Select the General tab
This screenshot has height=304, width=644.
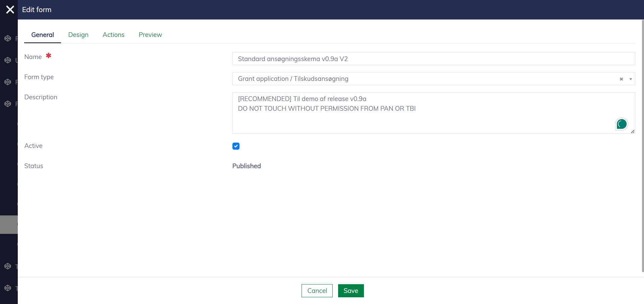coord(43,35)
